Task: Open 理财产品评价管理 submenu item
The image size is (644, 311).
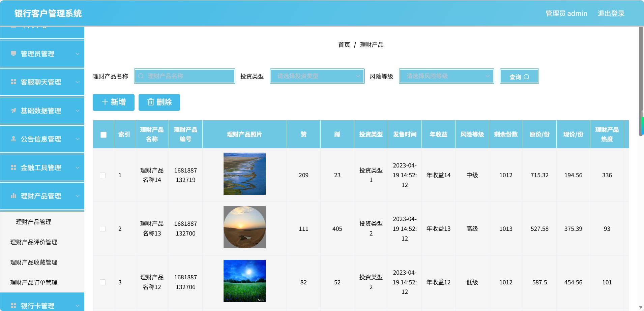Action: pyautogui.click(x=42, y=242)
